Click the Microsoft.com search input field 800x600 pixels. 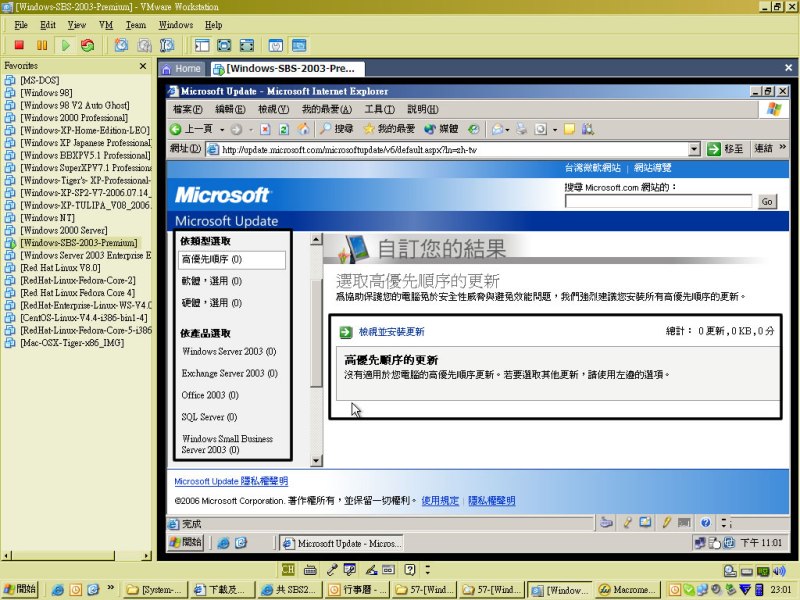coord(658,202)
